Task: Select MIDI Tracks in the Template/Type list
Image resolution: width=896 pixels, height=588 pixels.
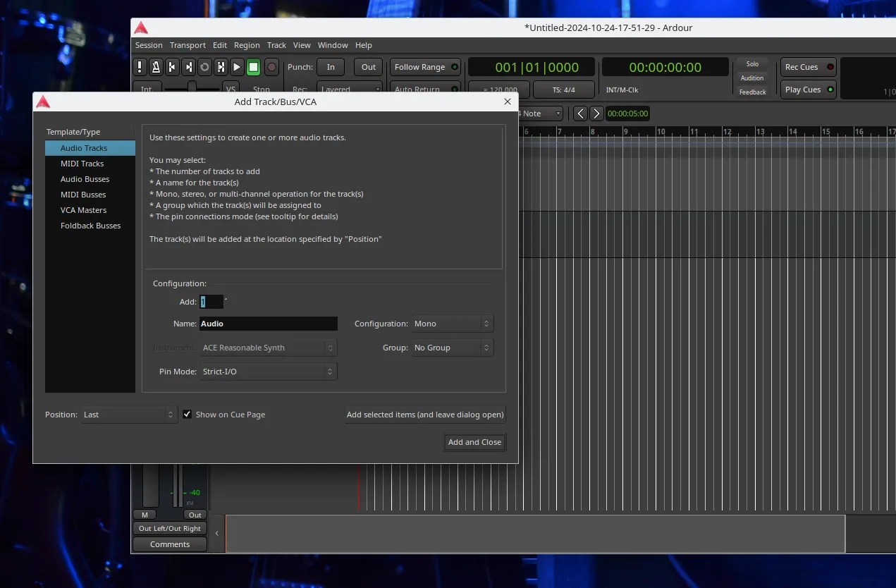Action: click(x=82, y=163)
